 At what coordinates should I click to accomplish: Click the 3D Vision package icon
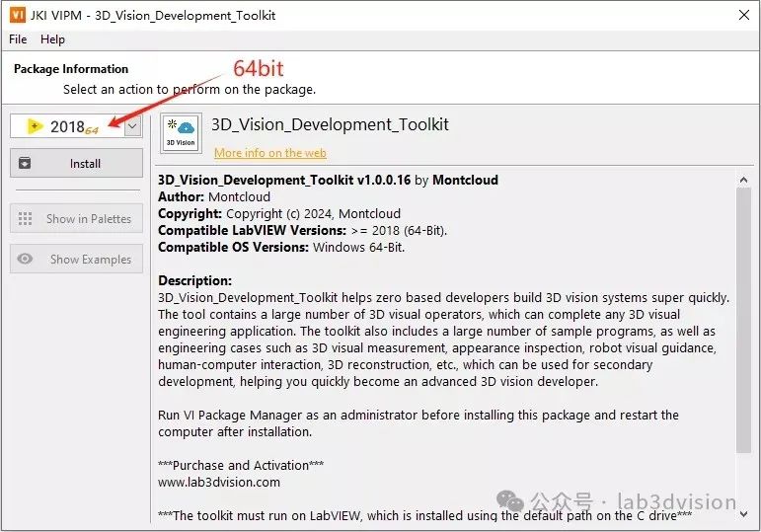coord(181,133)
